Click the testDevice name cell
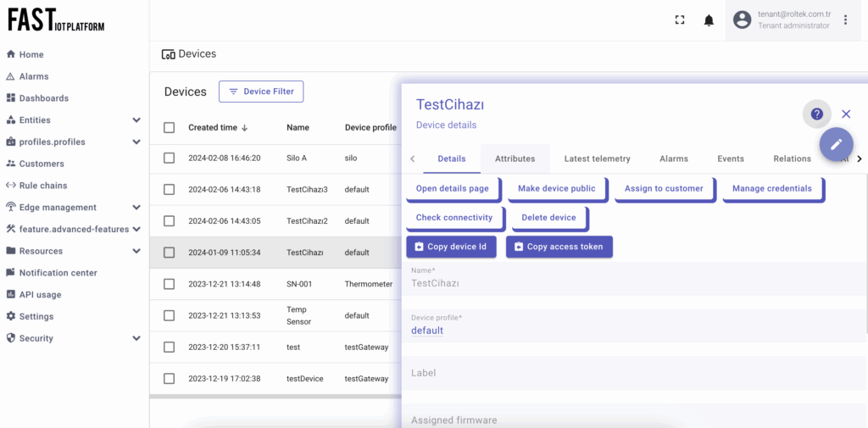 tap(305, 379)
